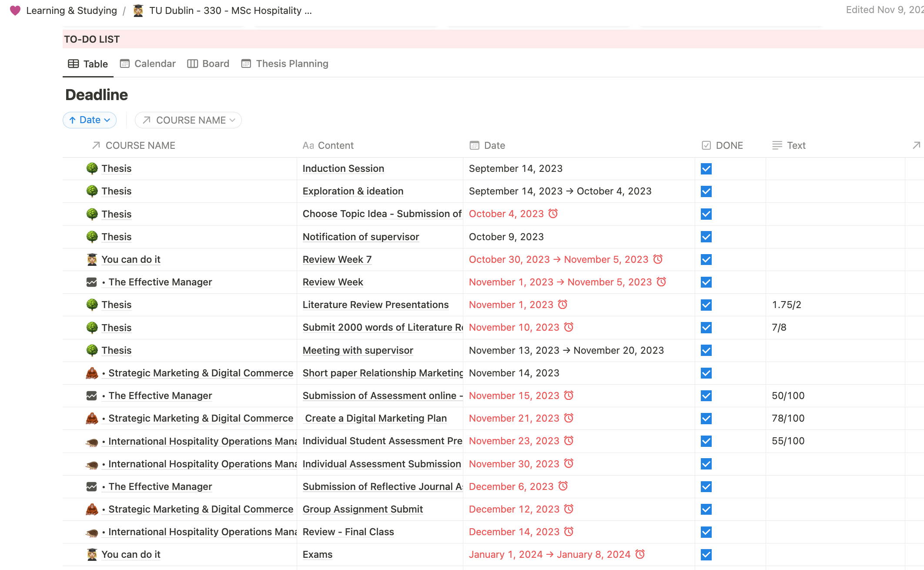Switch to the Calendar view tab

(148, 64)
